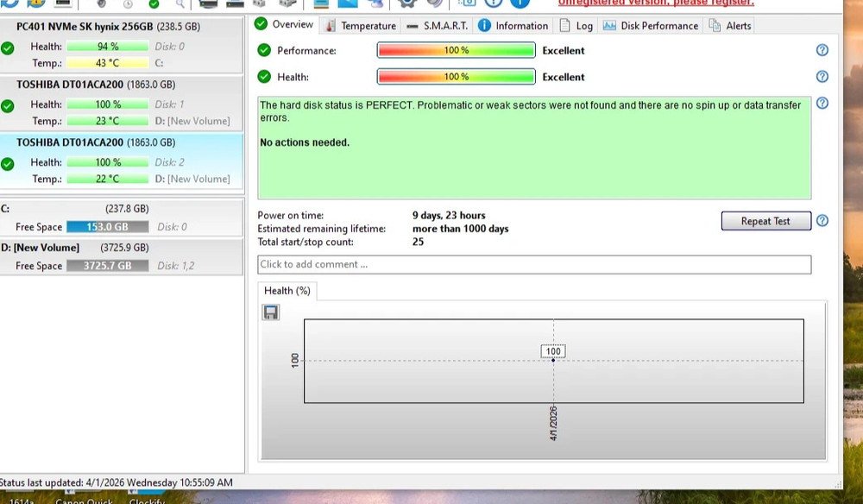Click 'more than 1000 days' lifetime value
863x504 pixels.
(461, 229)
